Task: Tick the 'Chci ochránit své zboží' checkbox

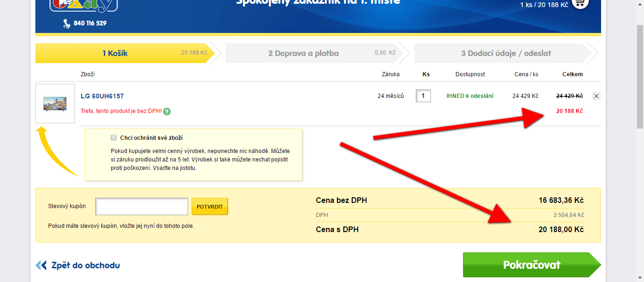Action: [x=114, y=138]
